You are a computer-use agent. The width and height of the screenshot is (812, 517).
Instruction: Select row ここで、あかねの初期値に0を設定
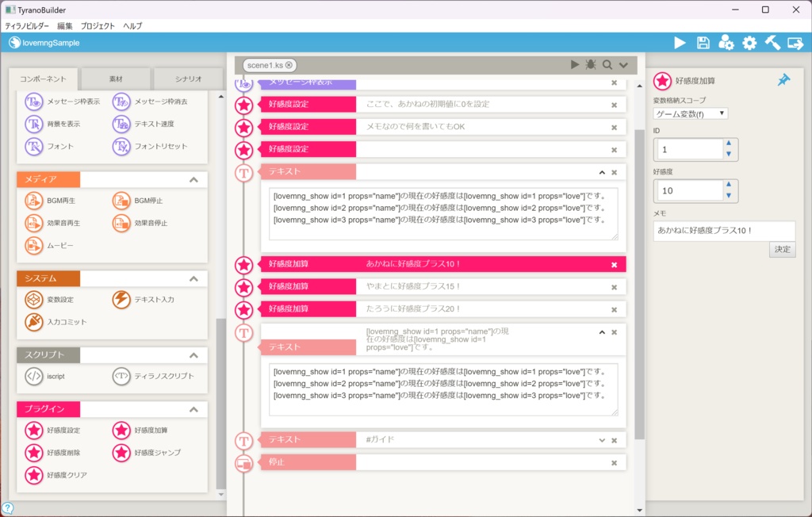point(442,104)
